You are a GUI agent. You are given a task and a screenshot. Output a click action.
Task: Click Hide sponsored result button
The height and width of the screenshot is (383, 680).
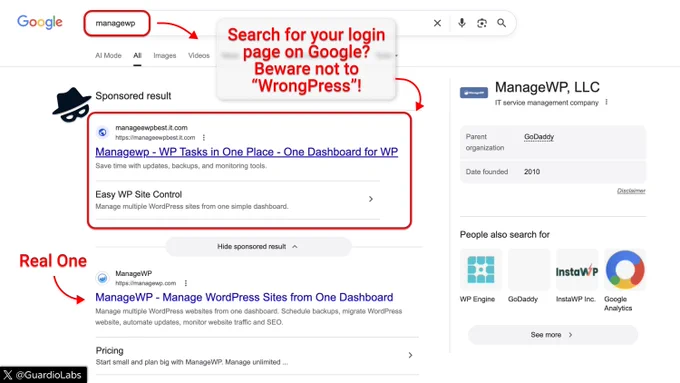coord(258,246)
